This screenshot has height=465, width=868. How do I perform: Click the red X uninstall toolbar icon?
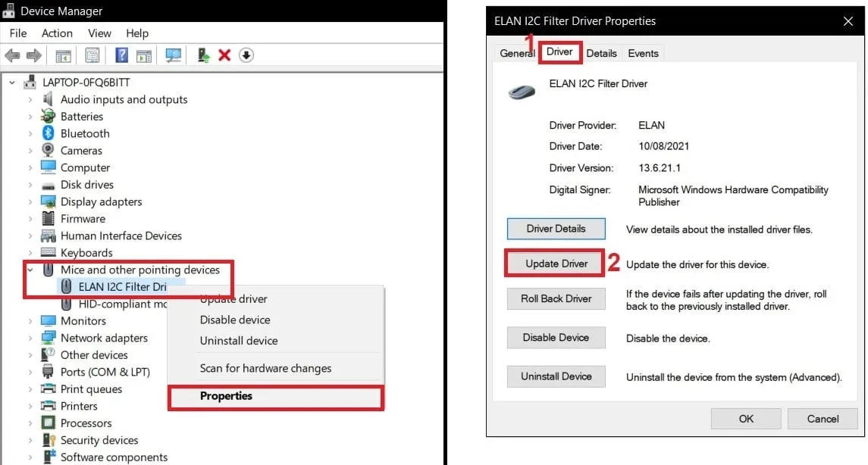point(225,55)
